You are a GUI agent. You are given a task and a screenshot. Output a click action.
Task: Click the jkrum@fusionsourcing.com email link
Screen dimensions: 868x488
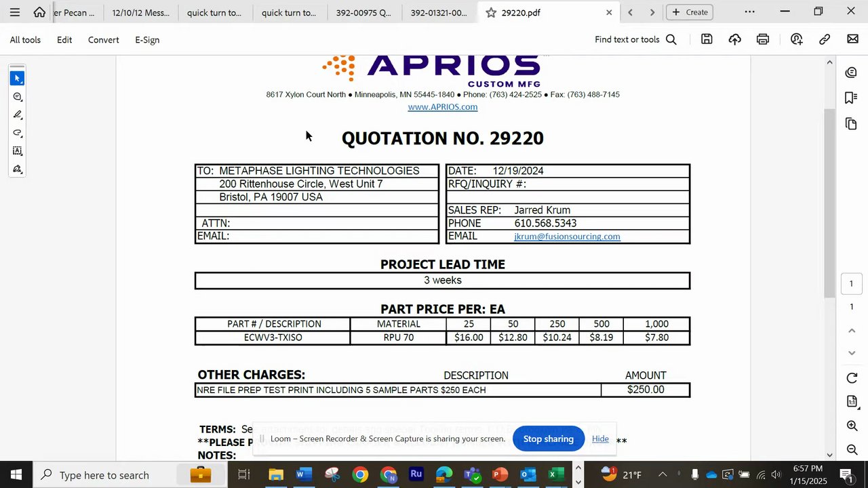pos(567,237)
